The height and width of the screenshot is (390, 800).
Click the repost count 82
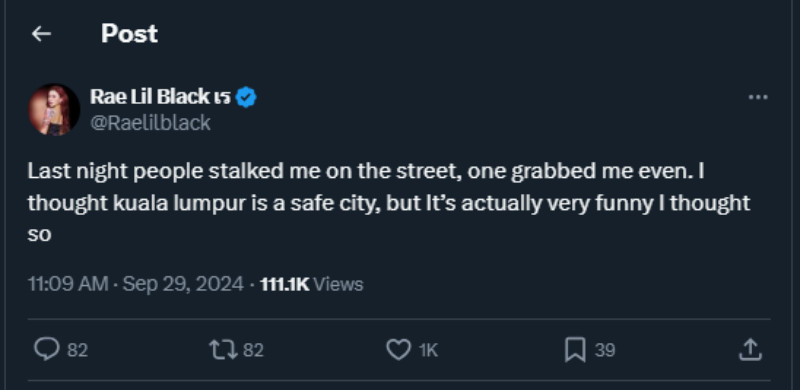tap(253, 351)
